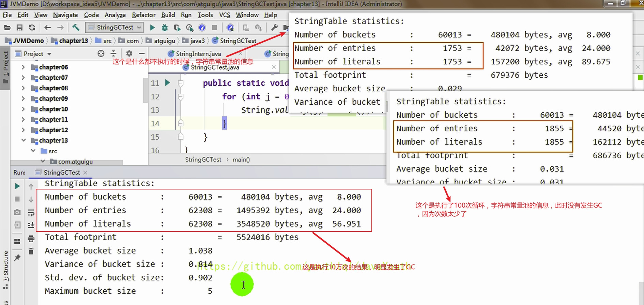Open Refactor menu
The height and width of the screenshot is (305, 644).
(x=143, y=15)
